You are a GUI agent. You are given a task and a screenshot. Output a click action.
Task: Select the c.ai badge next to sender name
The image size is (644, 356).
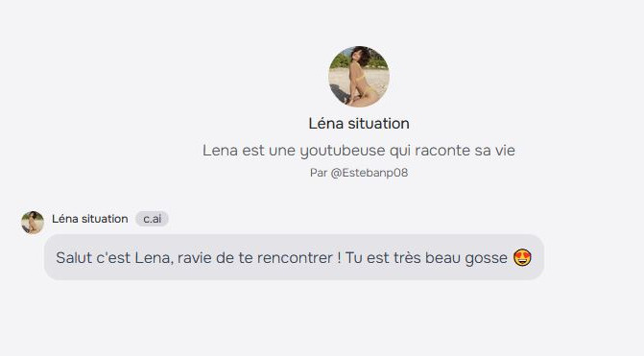click(152, 219)
